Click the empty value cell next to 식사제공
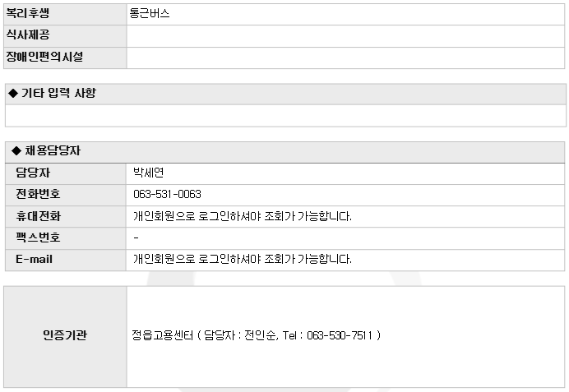This screenshot has height=392, width=569. tap(345, 36)
